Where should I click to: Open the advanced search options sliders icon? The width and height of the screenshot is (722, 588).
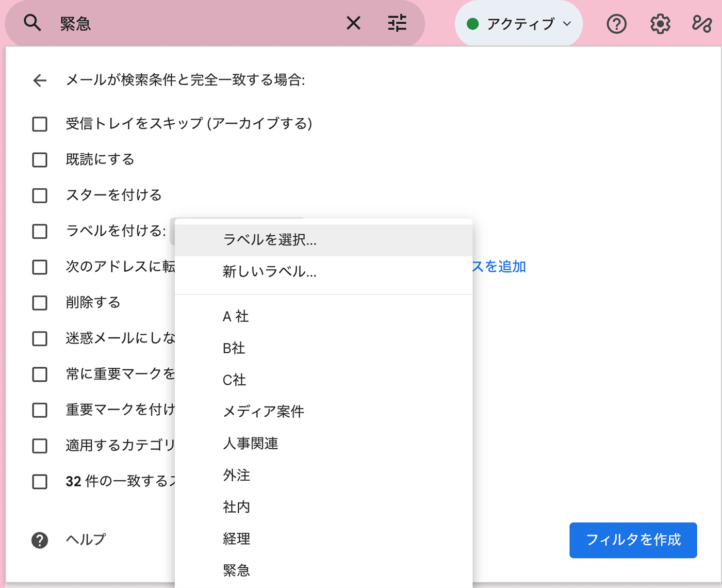tap(396, 23)
